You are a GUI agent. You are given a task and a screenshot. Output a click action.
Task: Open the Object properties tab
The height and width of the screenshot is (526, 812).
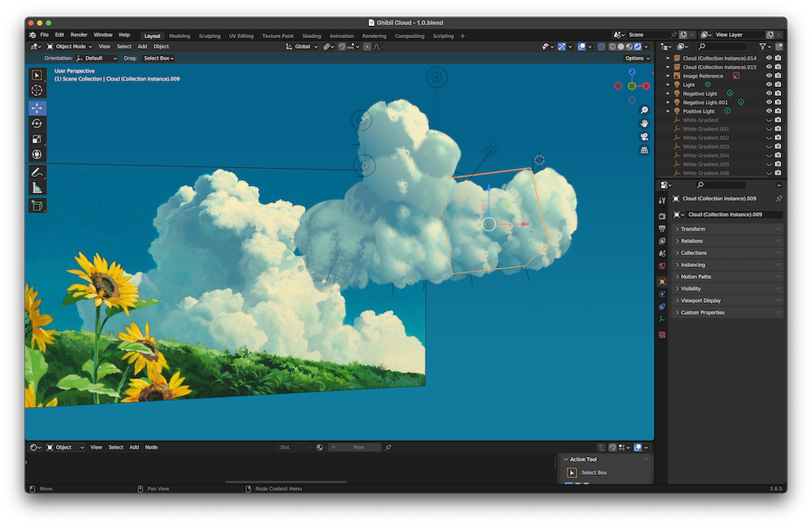pos(662,282)
